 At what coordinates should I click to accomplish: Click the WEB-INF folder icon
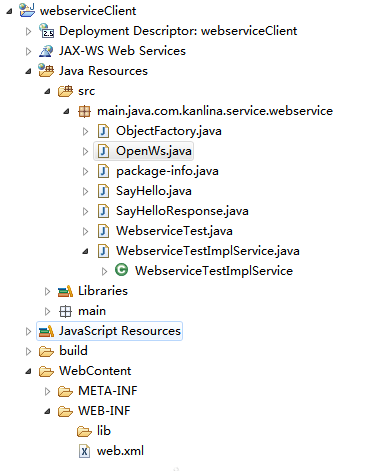[x=65, y=411]
